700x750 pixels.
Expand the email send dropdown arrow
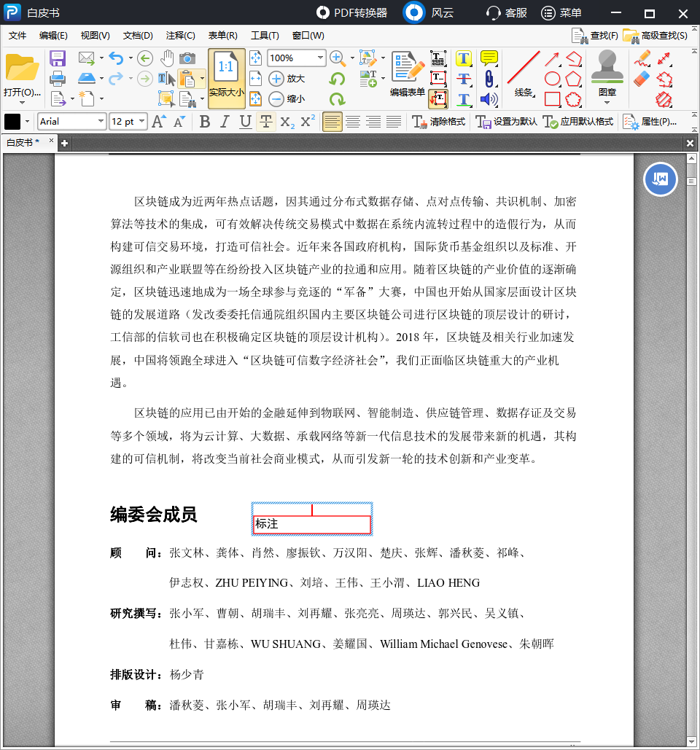(101, 58)
